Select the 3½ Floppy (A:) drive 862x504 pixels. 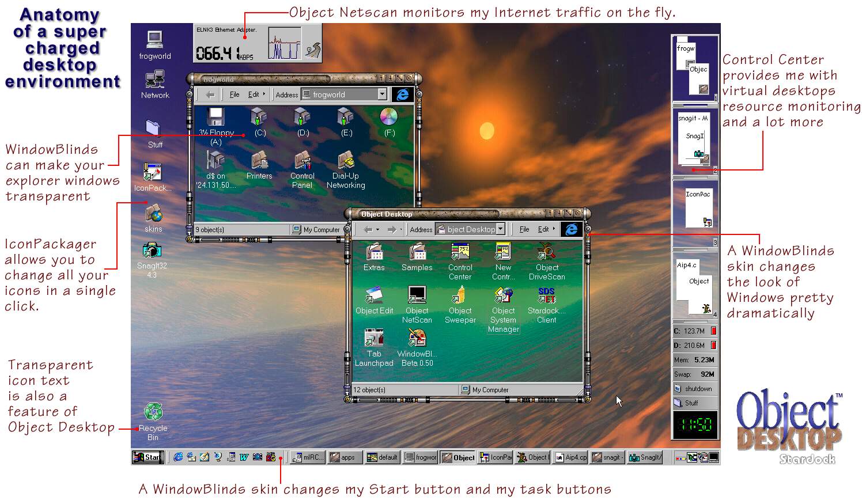pyautogui.click(x=215, y=126)
